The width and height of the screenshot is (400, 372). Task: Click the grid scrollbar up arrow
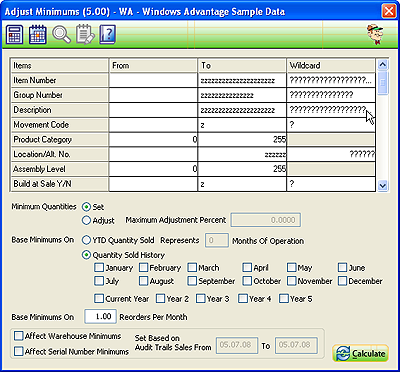383,64
